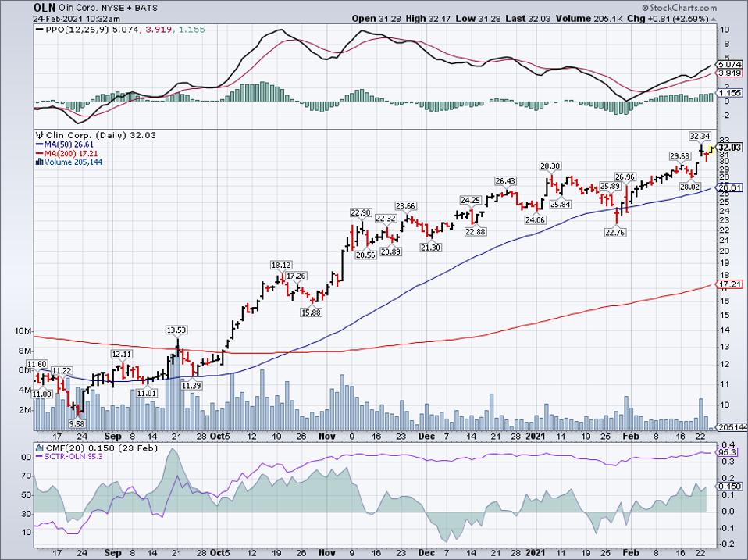The image size is (748, 560).
Task: Click the volume bars icon in legend
Action: click(40, 162)
